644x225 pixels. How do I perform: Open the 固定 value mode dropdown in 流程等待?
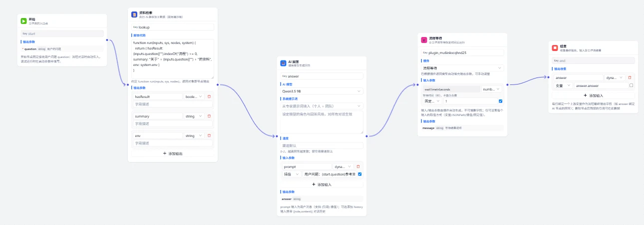pos(432,101)
